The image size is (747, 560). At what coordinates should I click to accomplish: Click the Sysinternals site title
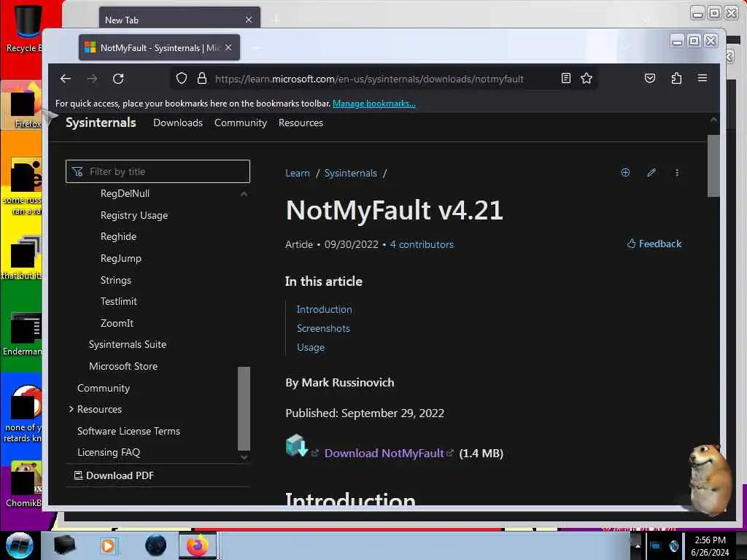click(x=101, y=122)
